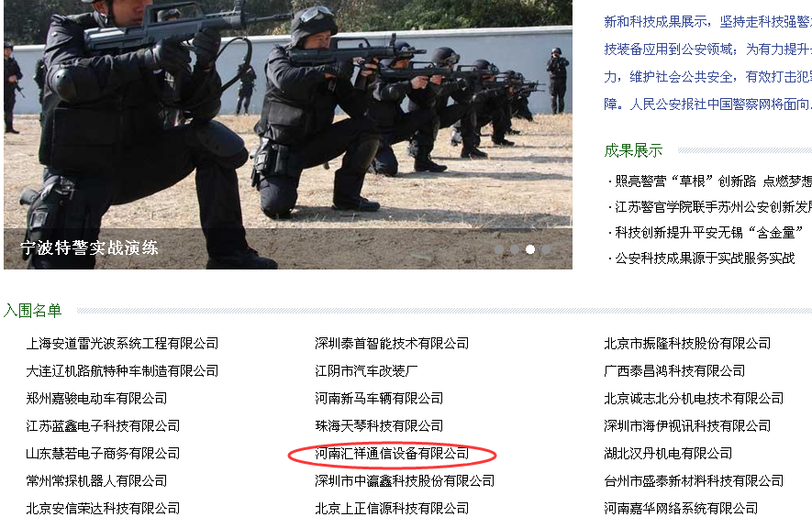Open 深圳泰首智能技术有限公司 link
This screenshot has width=812, height=528.
pos(392,344)
